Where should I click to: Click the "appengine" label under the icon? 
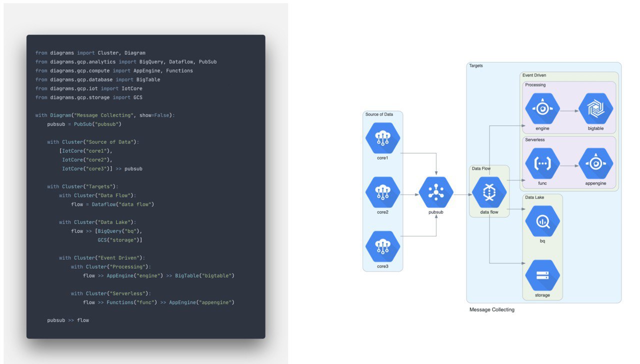point(595,183)
